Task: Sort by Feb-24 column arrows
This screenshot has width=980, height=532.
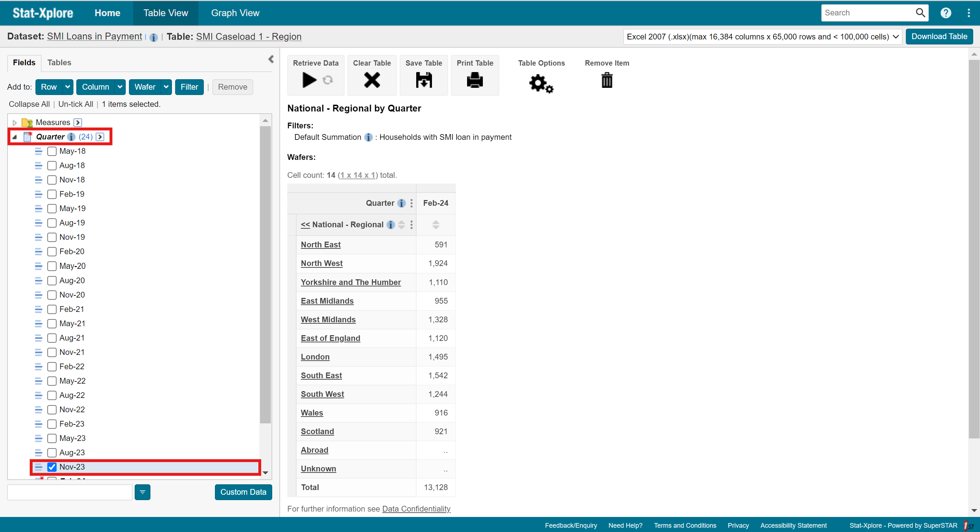Action: pyautogui.click(x=436, y=225)
